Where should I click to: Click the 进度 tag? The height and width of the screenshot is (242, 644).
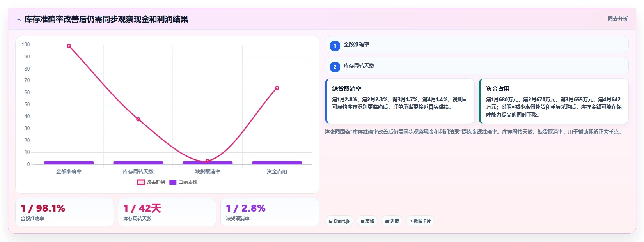392,221
